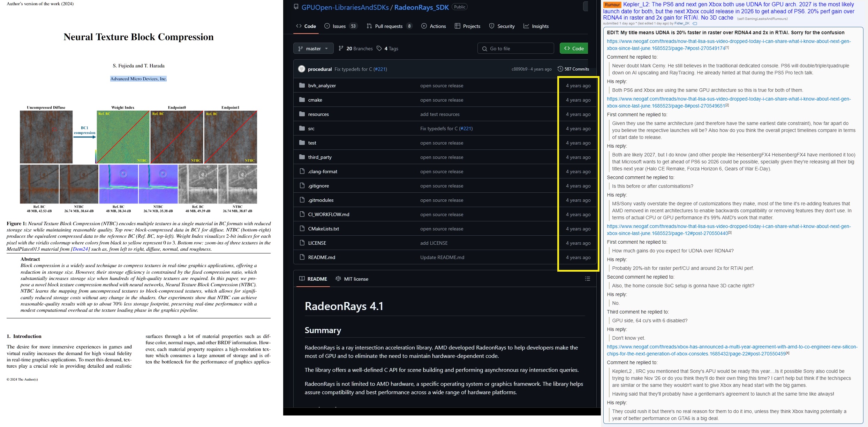The width and height of the screenshot is (868, 427).
Task: Open the neogaf page-22 Xbox AMD agreement link
Action: (732, 350)
